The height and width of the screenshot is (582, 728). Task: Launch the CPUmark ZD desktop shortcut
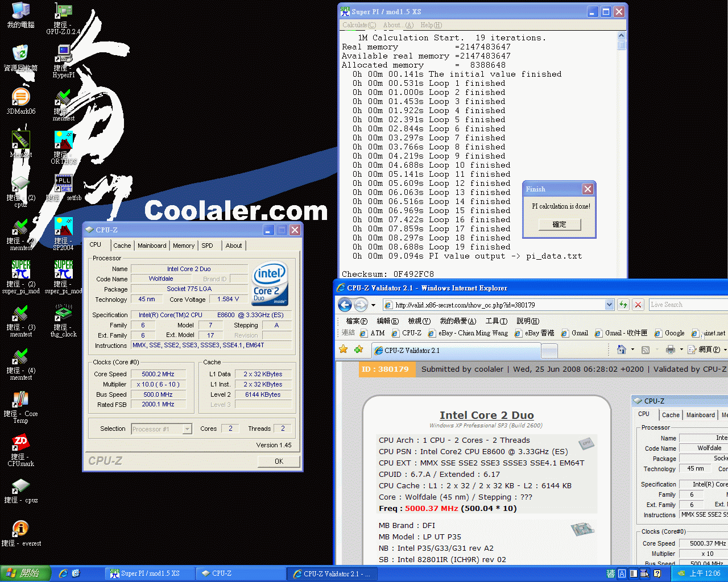pos(21,451)
